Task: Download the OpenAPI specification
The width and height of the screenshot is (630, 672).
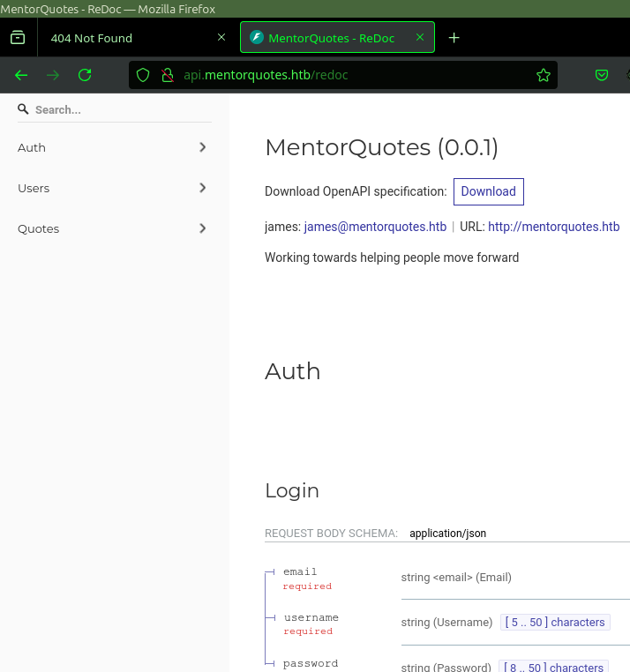Action: coord(489,191)
